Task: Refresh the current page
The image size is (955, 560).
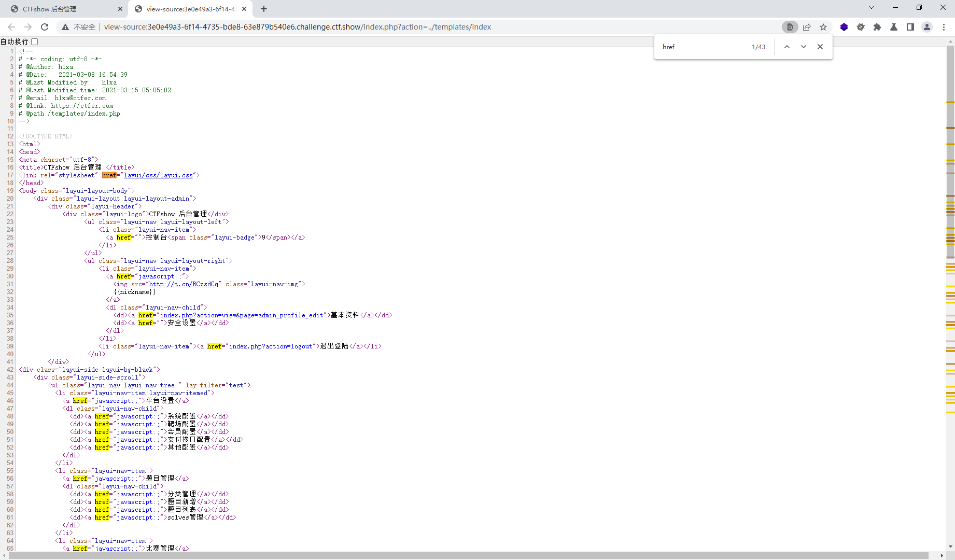Action: pyautogui.click(x=45, y=27)
